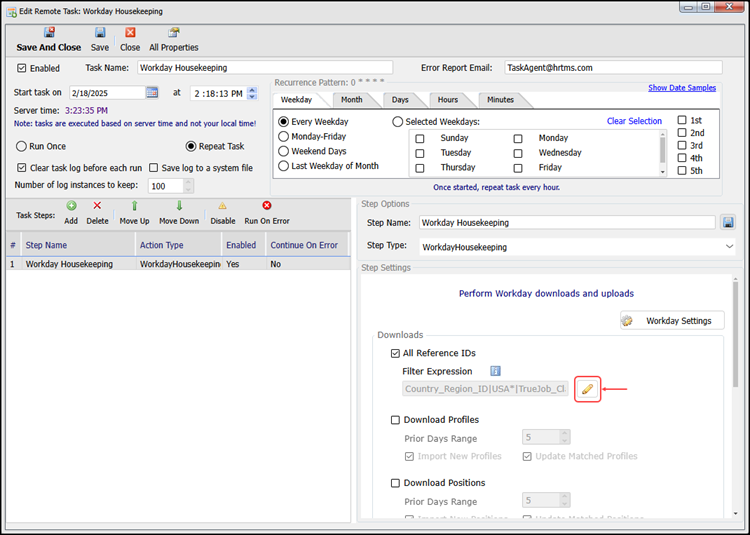The width and height of the screenshot is (750, 535).
Task: Click the Task Name input field
Action: 265,67
